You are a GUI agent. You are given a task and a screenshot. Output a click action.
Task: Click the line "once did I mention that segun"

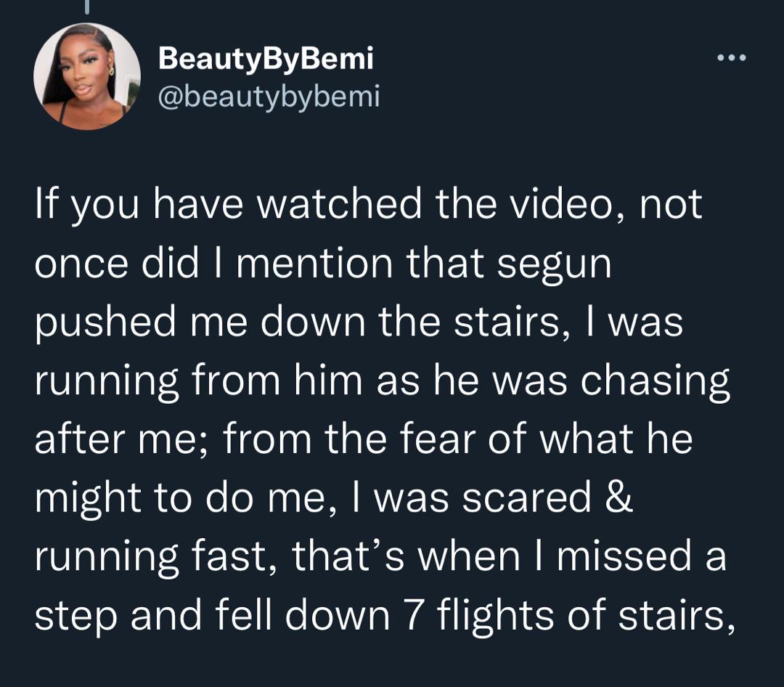(323, 263)
